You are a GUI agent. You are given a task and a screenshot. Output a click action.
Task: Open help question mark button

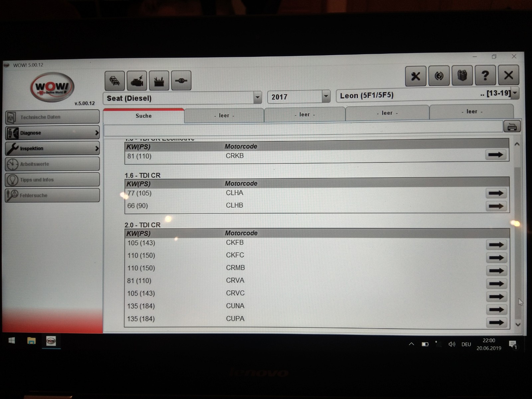pos(485,75)
